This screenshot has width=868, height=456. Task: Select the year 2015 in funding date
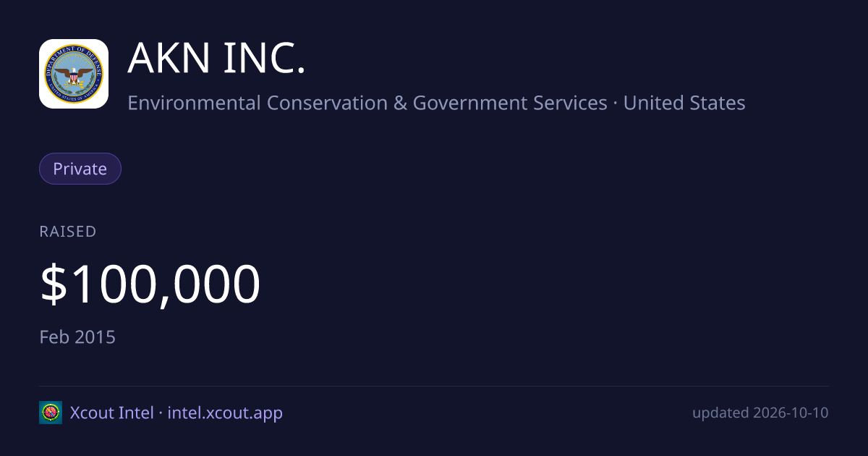coord(95,337)
